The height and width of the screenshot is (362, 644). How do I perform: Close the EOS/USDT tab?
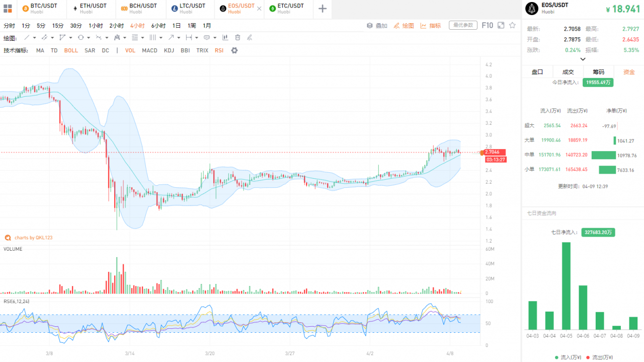(259, 9)
